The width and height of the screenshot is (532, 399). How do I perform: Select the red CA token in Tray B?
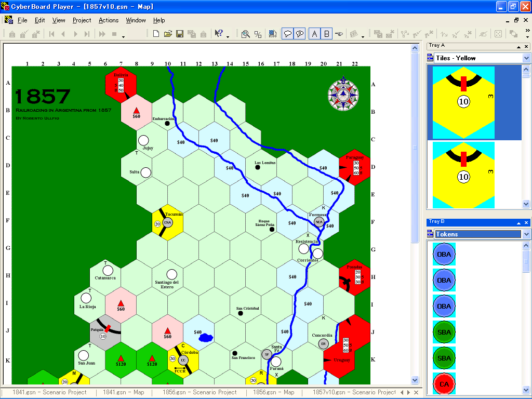click(x=444, y=384)
